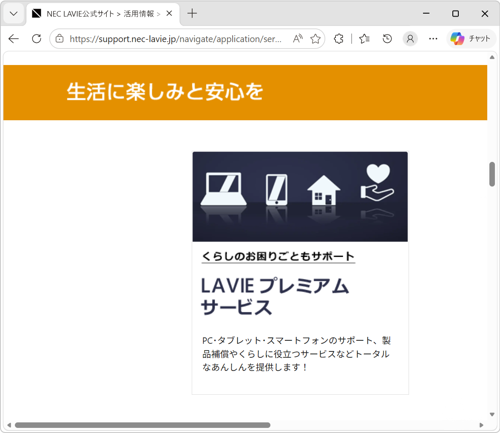View site information lock icon

click(60, 39)
